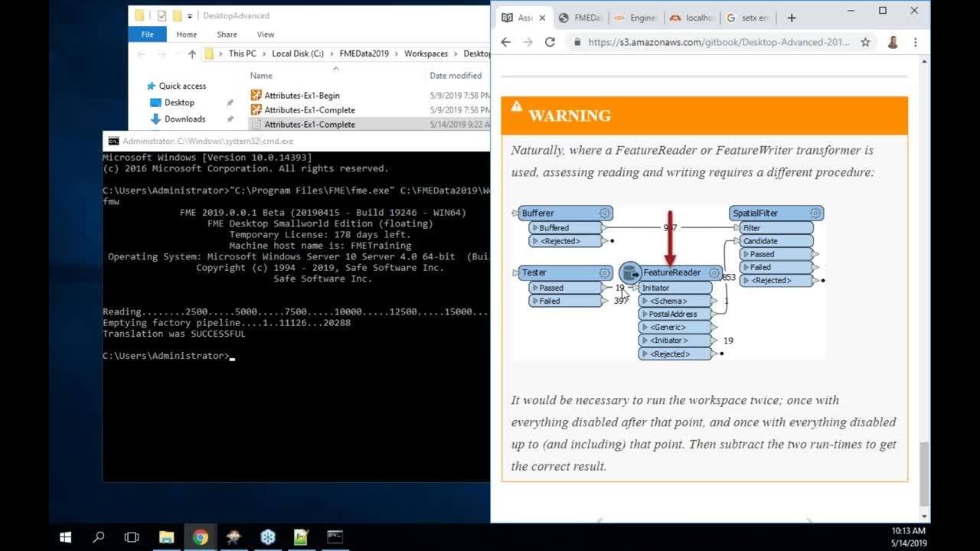The height and width of the screenshot is (551, 980).
Task: Click the Chrome address bar URL
Action: point(718,42)
